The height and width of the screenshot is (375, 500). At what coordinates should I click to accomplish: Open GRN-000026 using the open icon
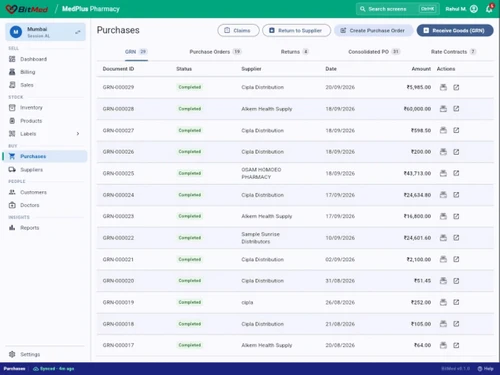click(456, 152)
